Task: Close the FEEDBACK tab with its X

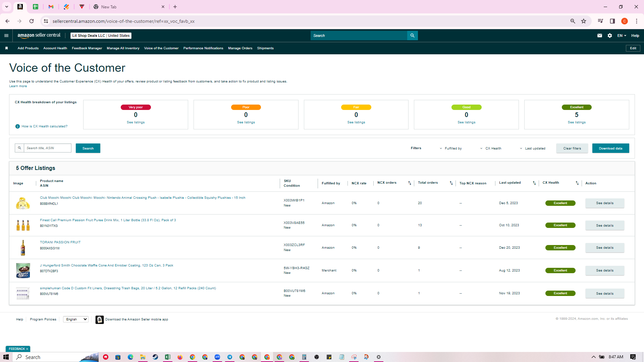Action: (27, 349)
